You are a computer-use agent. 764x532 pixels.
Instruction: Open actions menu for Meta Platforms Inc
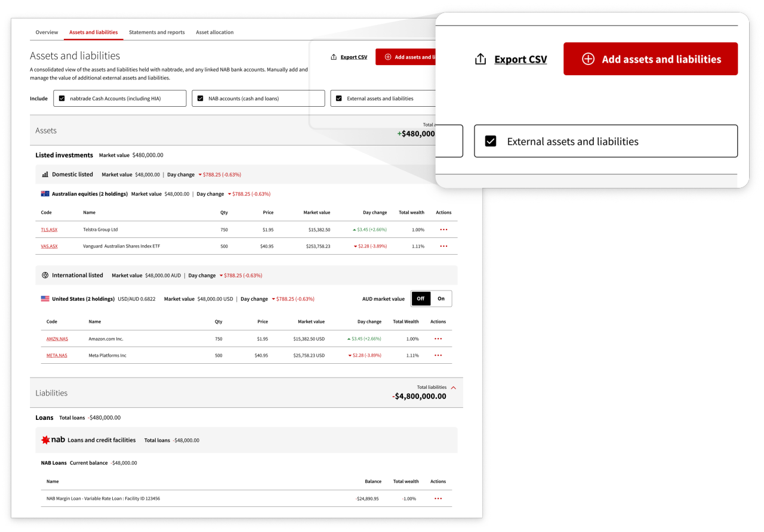click(x=438, y=355)
